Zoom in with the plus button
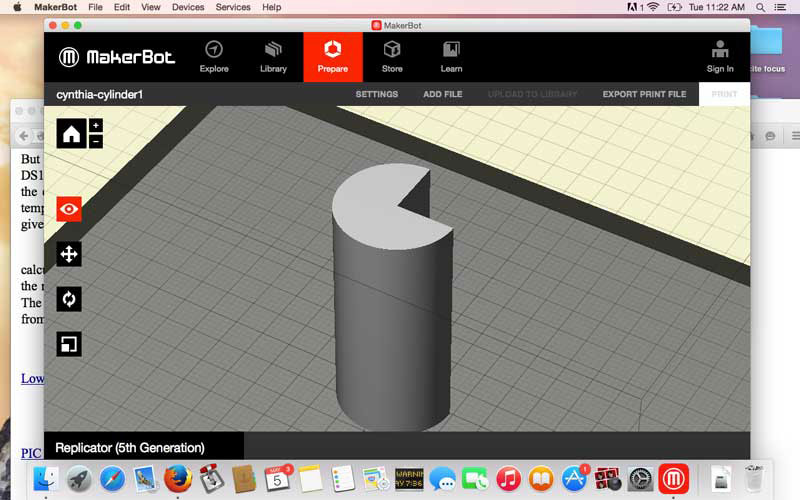The image size is (800, 500). point(95,126)
